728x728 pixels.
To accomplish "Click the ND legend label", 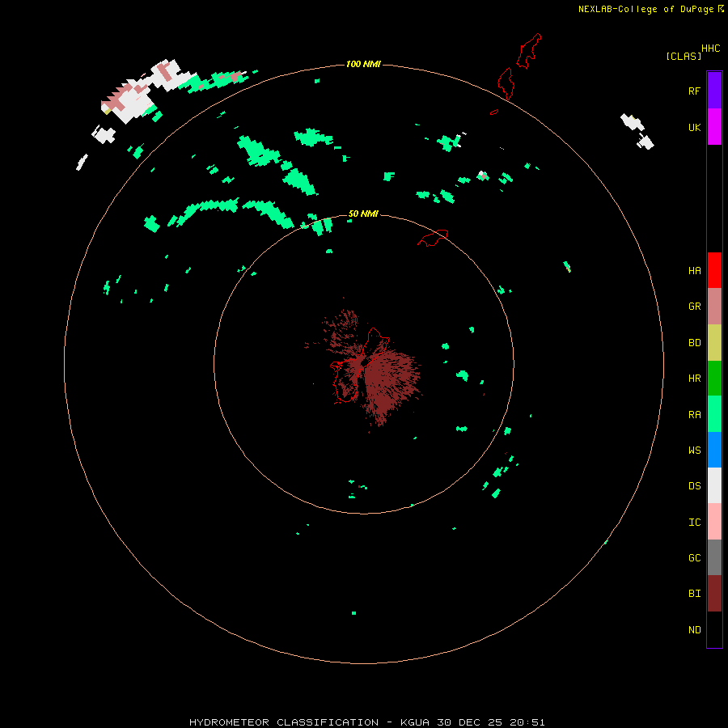I will [x=695, y=630].
